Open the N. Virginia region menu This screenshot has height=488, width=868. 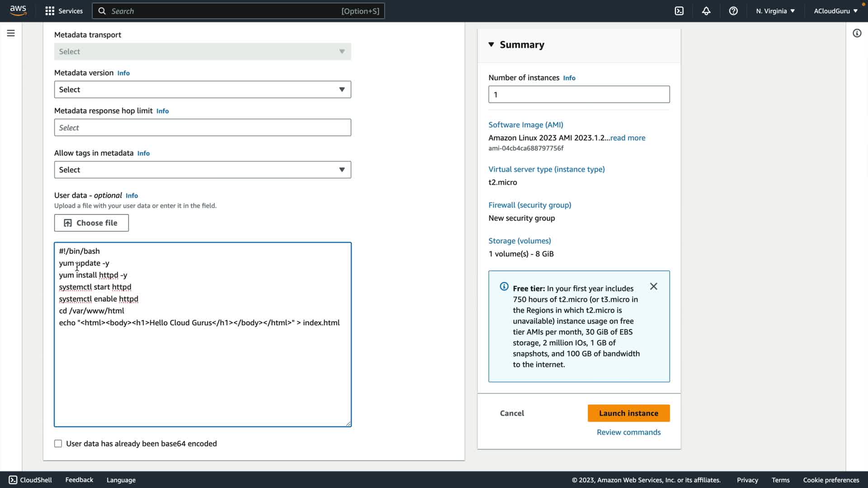775,11
